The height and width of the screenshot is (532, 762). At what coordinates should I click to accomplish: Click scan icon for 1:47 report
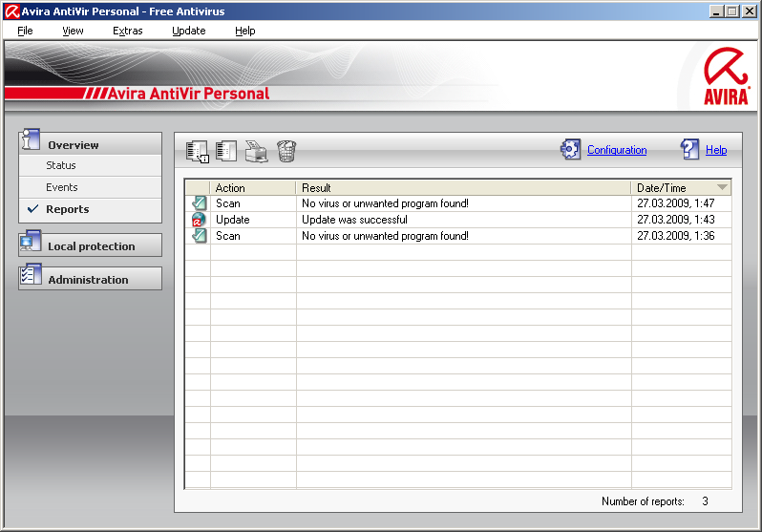(x=200, y=203)
